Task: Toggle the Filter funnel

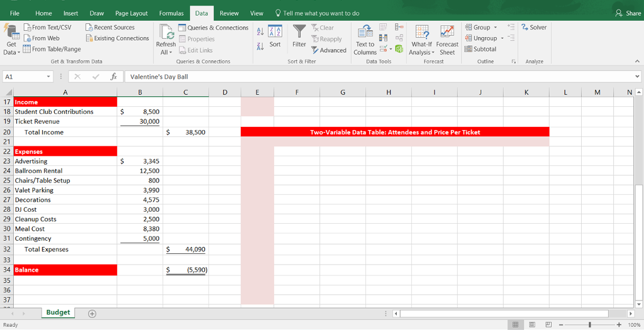Action: [299, 36]
